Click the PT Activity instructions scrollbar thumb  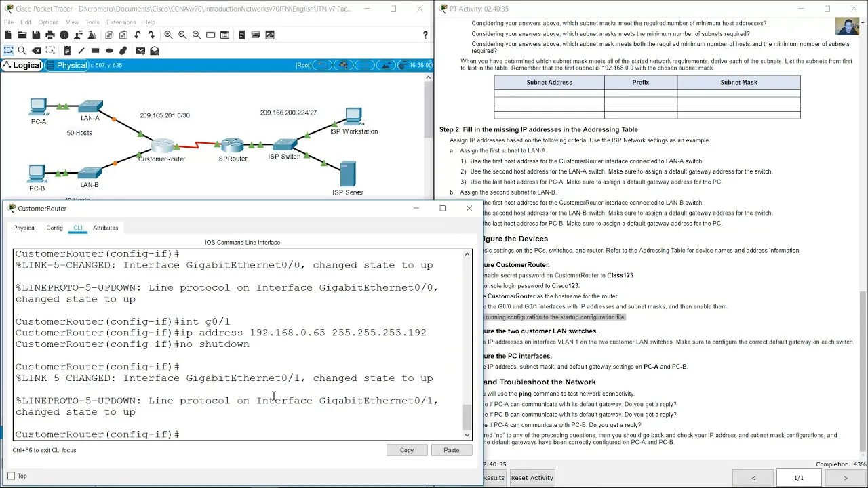[863, 370]
